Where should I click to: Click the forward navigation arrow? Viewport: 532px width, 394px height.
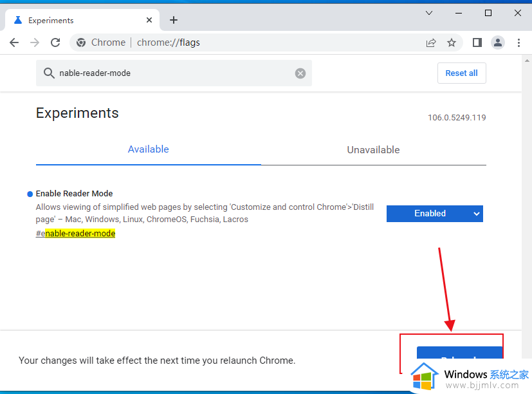(35, 42)
